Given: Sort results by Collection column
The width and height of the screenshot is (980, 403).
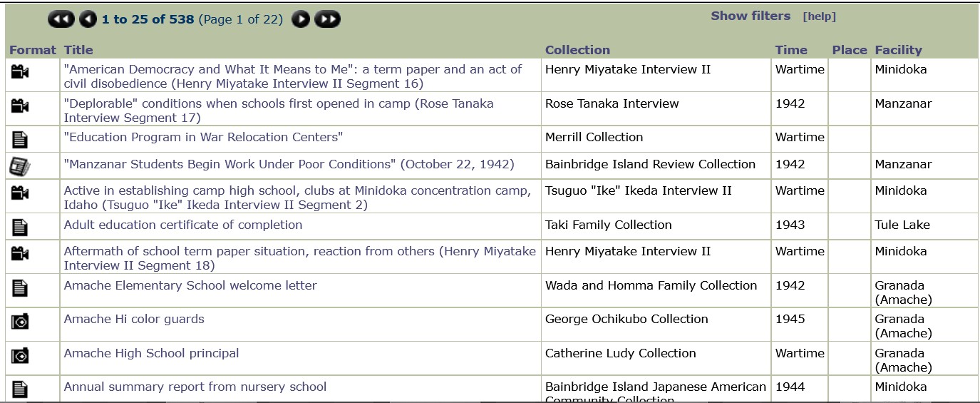Looking at the screenshot, I should point(577,50).
